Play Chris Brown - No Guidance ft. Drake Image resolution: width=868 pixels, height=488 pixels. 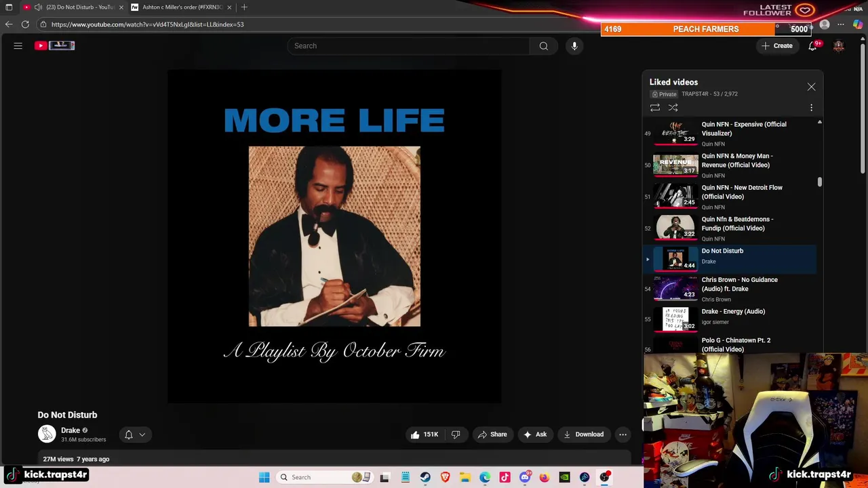click(x=731, y=289)
